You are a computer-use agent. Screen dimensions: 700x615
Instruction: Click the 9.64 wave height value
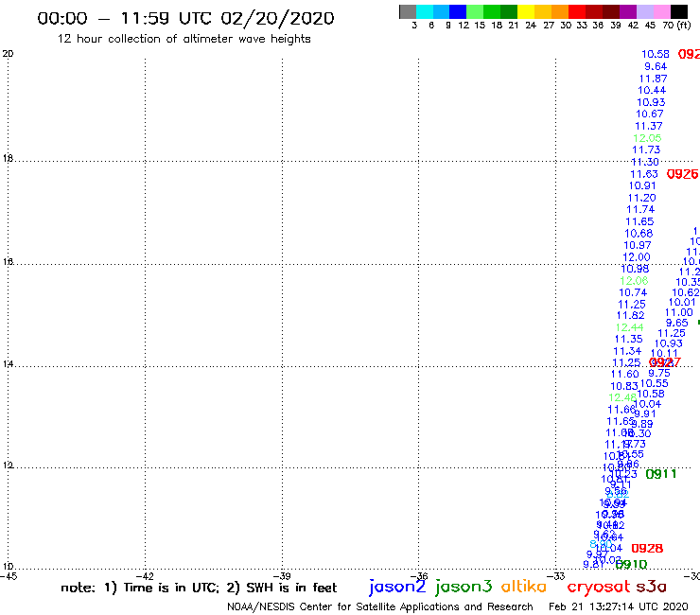coord(656,66)
